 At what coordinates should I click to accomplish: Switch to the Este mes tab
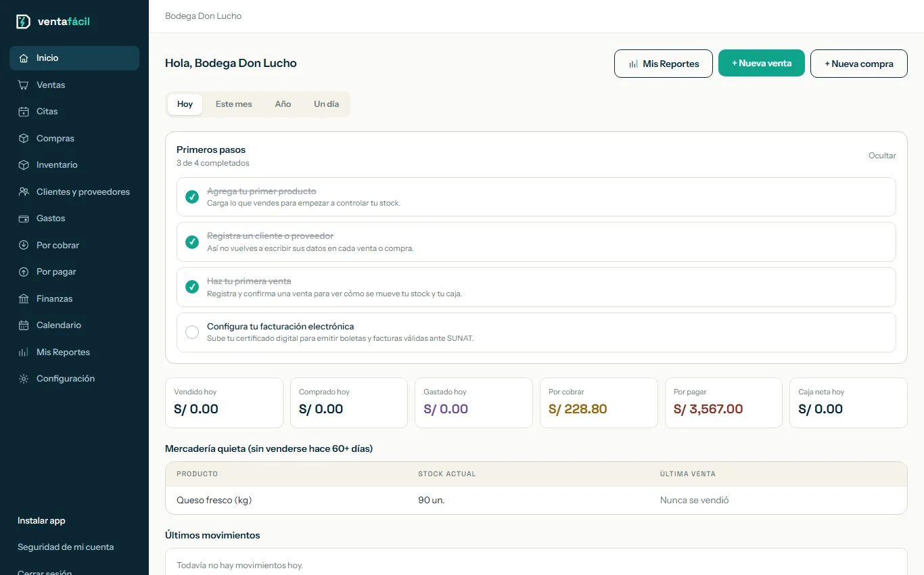pos(234,104)
